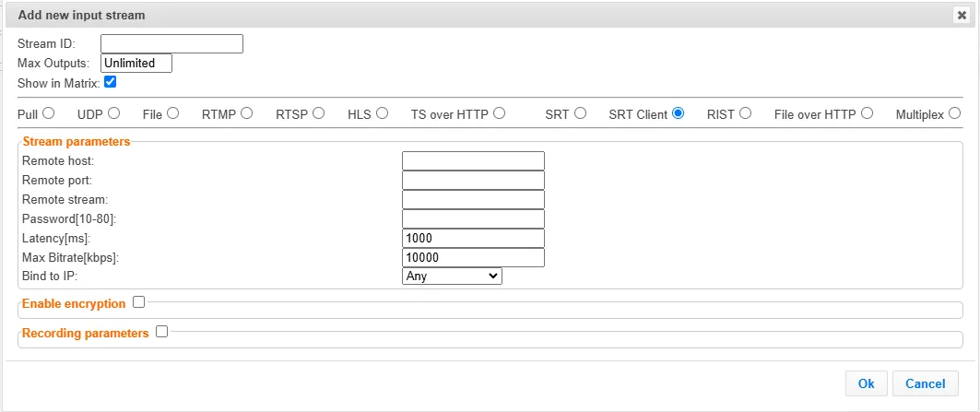Click the Remote port input field
The width and height of the screenshot is (980, 412).
click(x=473, y=180)
